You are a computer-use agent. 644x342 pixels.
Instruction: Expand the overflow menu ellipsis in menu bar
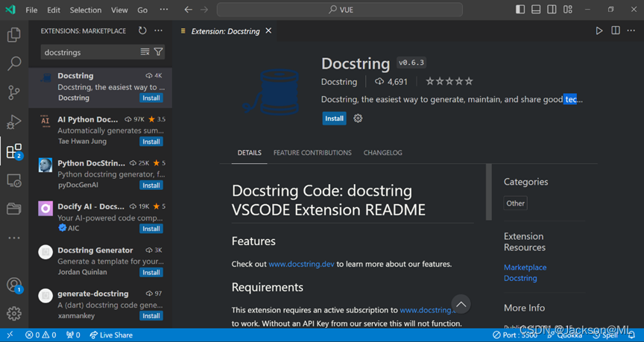pyautogui.click(x=163, y=10)
